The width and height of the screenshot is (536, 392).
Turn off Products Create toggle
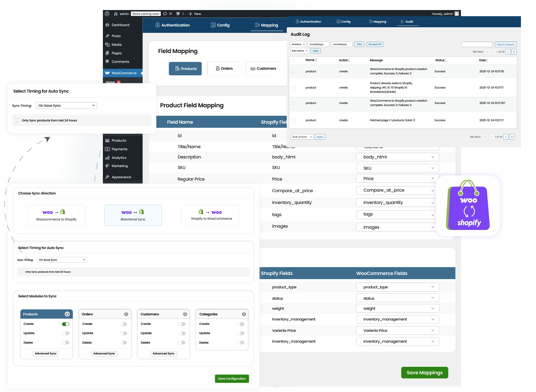pos(66,324)
